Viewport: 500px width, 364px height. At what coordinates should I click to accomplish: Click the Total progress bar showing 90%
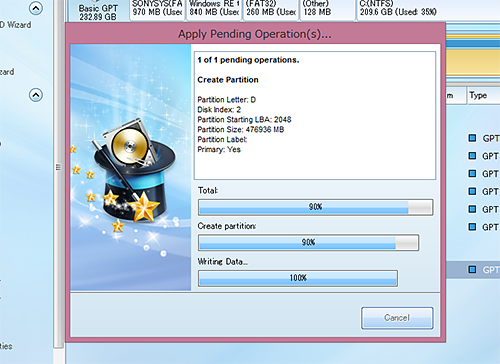(x=315, y=207)
